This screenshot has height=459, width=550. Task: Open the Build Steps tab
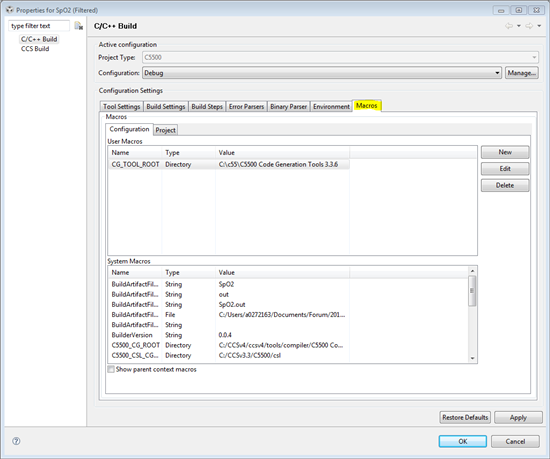[207, 107]
